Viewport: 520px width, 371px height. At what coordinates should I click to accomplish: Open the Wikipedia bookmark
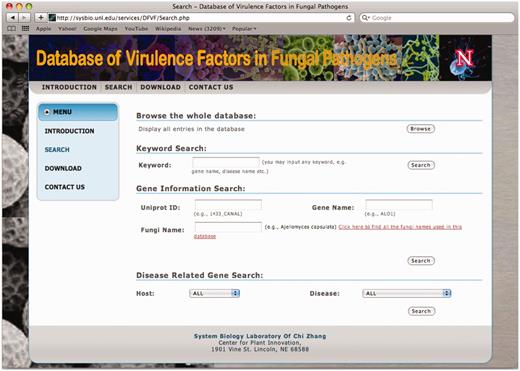pos(168,29)
